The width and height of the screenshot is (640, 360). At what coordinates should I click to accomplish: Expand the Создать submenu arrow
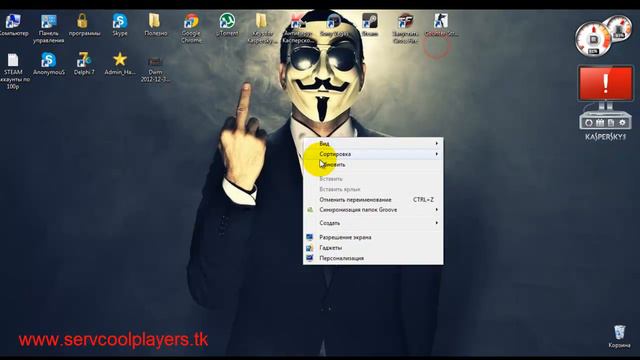[437, 223]
